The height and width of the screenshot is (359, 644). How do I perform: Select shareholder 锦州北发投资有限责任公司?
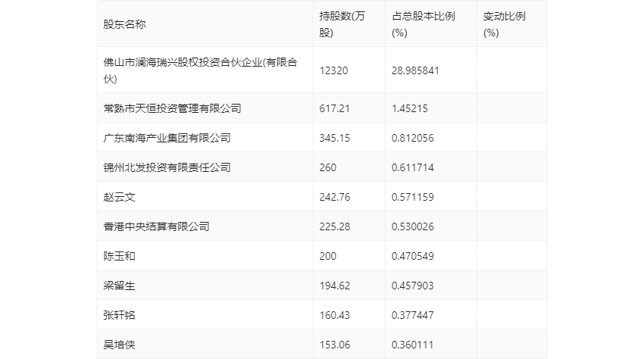click(x=167, y=167)
